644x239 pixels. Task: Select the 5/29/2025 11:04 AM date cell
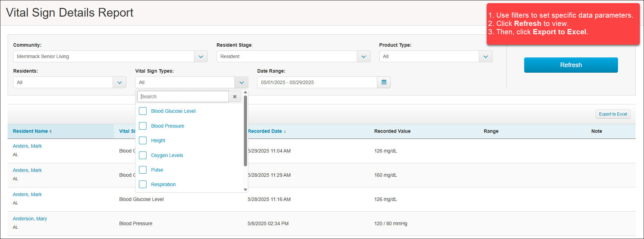[x=269, y=151]
